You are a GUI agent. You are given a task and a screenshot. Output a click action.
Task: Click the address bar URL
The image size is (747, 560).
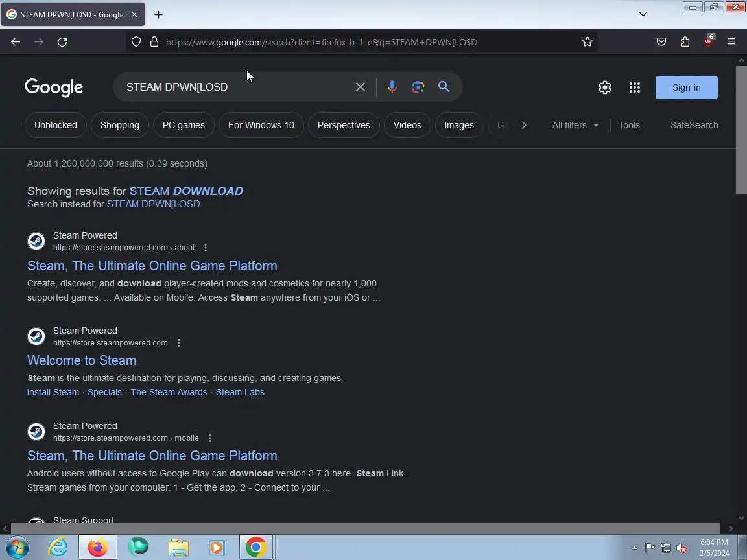click(322, 42)
